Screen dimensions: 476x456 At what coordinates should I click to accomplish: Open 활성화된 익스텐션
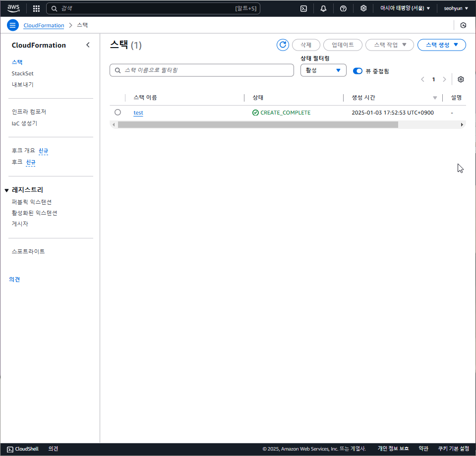[34, 213]
